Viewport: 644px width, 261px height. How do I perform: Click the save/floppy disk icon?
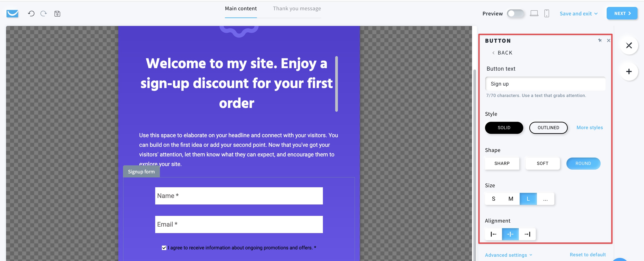57,14
